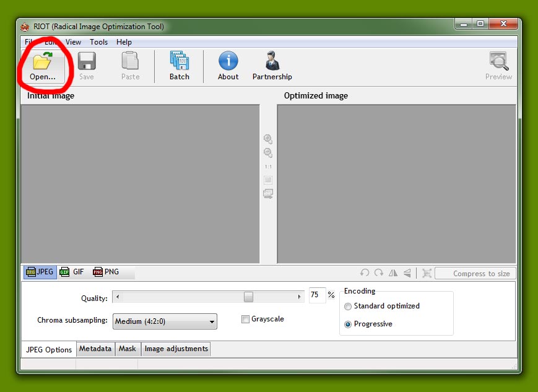Image resolution: width=538 pixels, height=392 pixels.
Task: Open the About information dialog
Action: 228,66
